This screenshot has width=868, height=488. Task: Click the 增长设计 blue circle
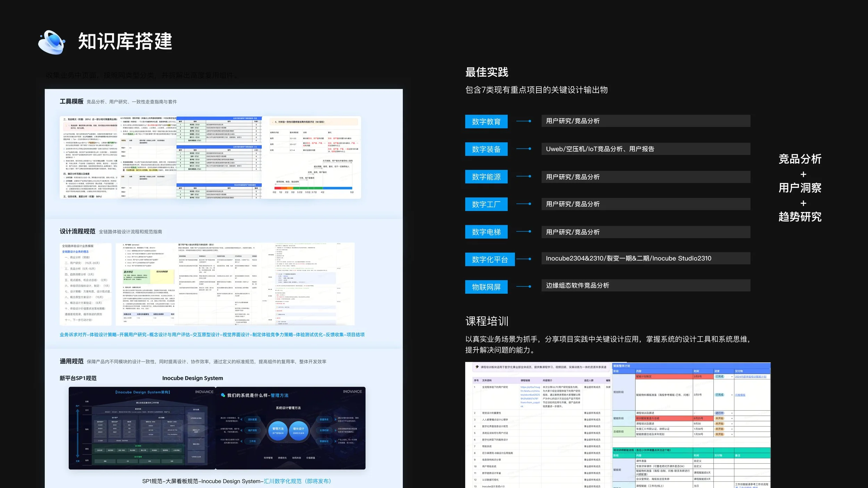tap(299, 431)
